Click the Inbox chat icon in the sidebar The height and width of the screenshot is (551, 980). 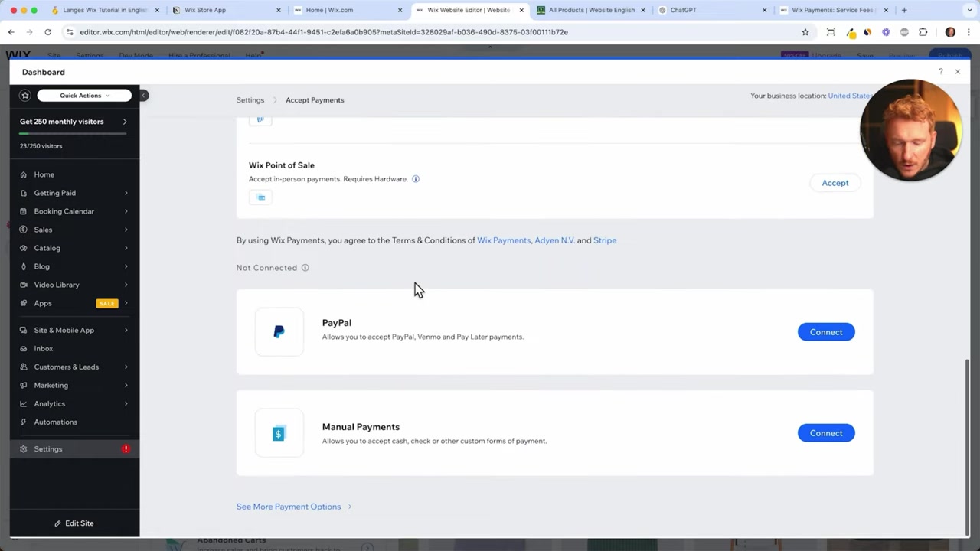tap(24, 348)
